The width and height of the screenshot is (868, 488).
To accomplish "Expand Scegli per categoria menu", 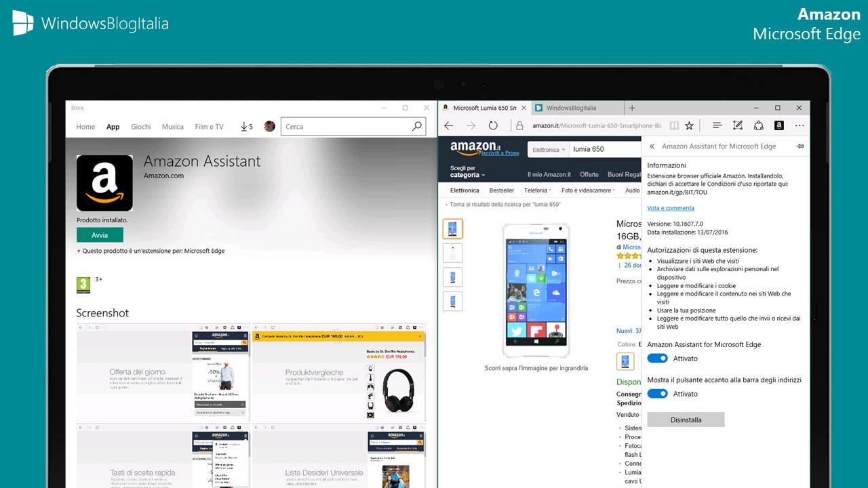I will (467, 171).
